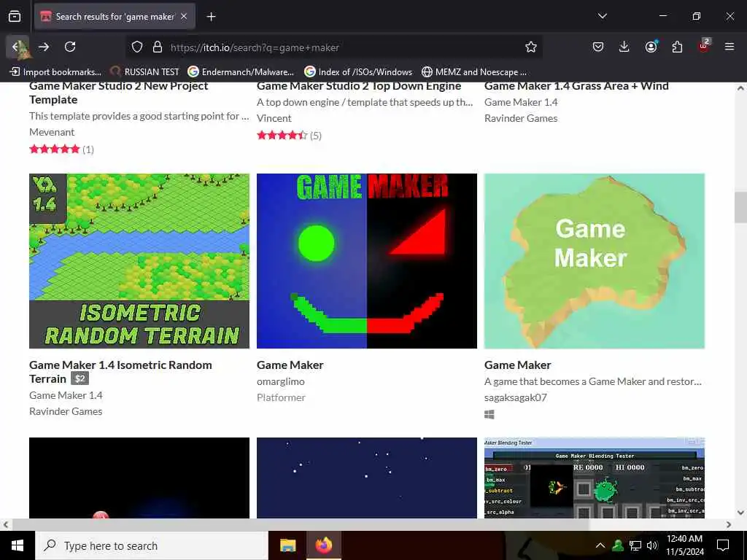Open the Firefox account icon
The height and width of the screenshot is (560, 747).
[651, 47]
